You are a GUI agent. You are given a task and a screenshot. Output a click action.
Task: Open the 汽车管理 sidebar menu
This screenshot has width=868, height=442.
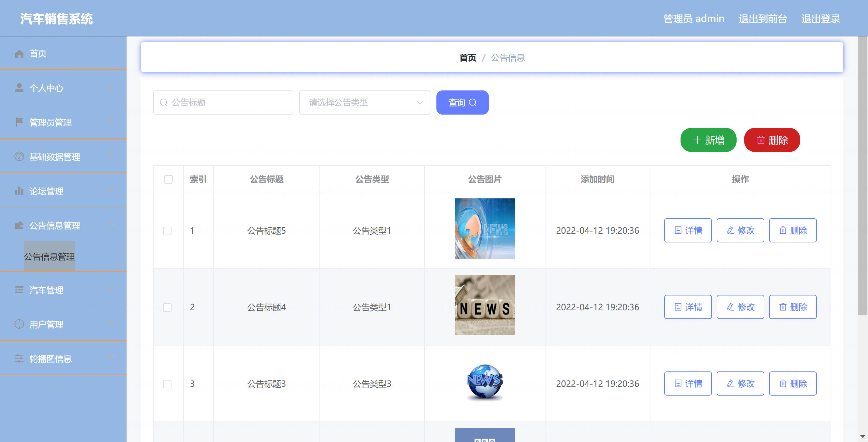[x=63, y=290]
